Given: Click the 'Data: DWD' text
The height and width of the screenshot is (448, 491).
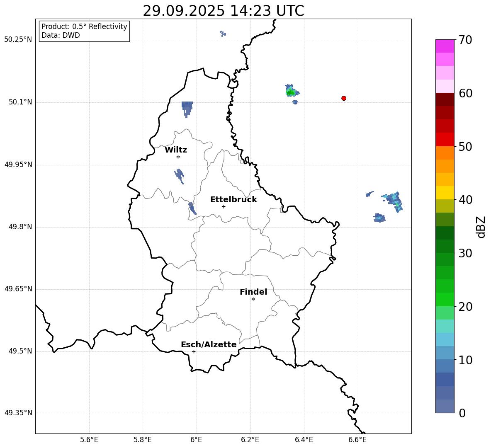Looking at the screenshot, I should click(61, 35).
